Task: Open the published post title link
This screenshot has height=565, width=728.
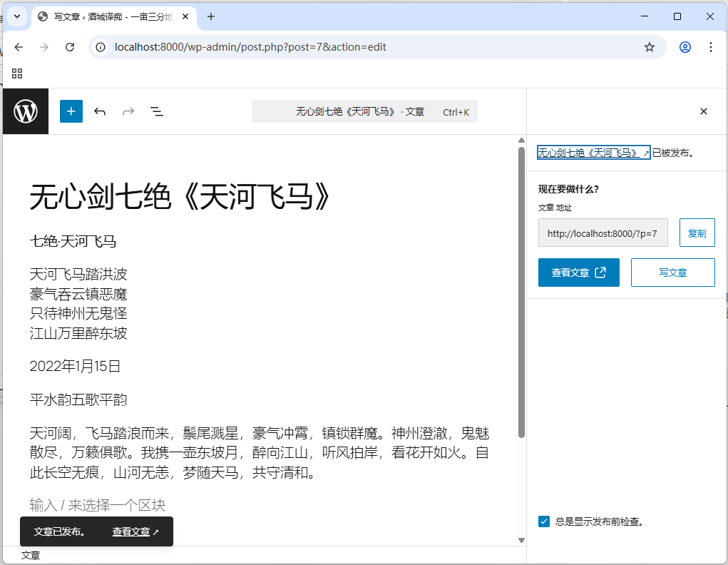Action: (593, 153)
